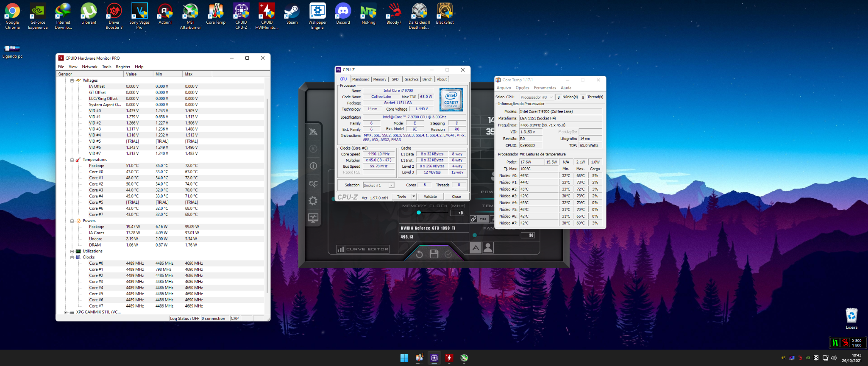Select the NoPing desktop icon
868x366 pixels.
pos(368,14)
